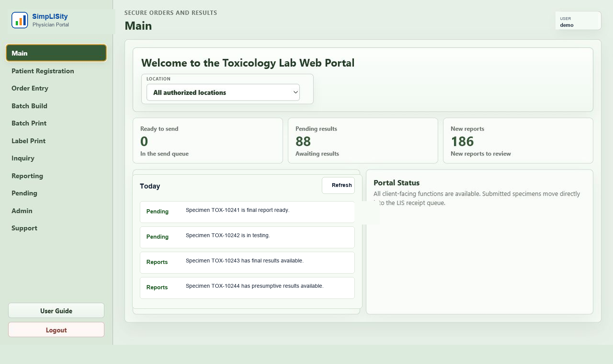Click the Reports label on TOX-10244 row
This screenshot has width=613, height=364.
point(157,287)
